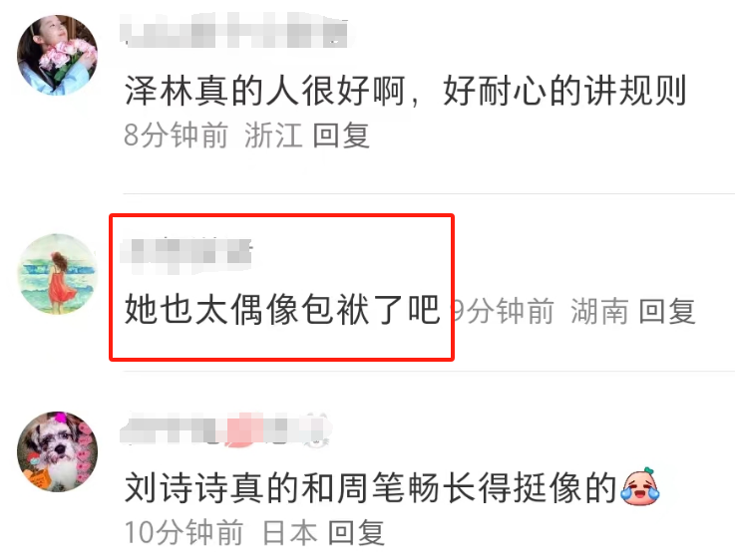Reply to the 日本 commenter
This screenshot has width=735, height=560.
[x=356, y=532]
